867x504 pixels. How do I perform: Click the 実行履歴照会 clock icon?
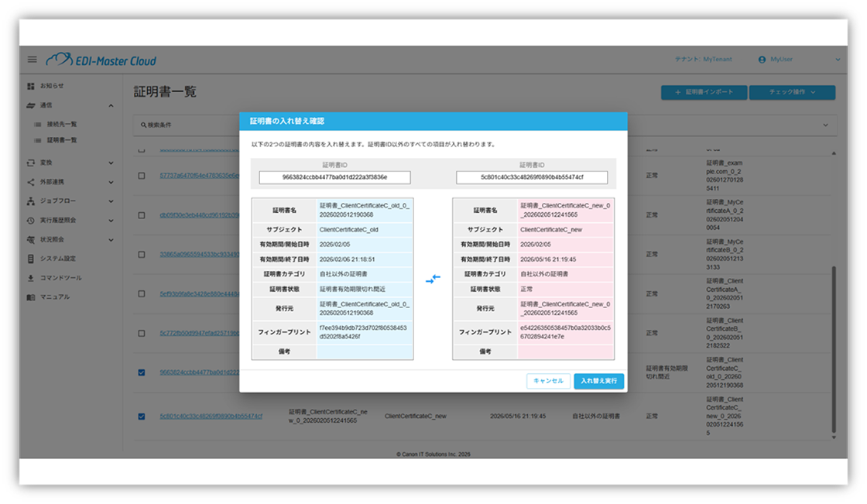(x=31, y=221)
